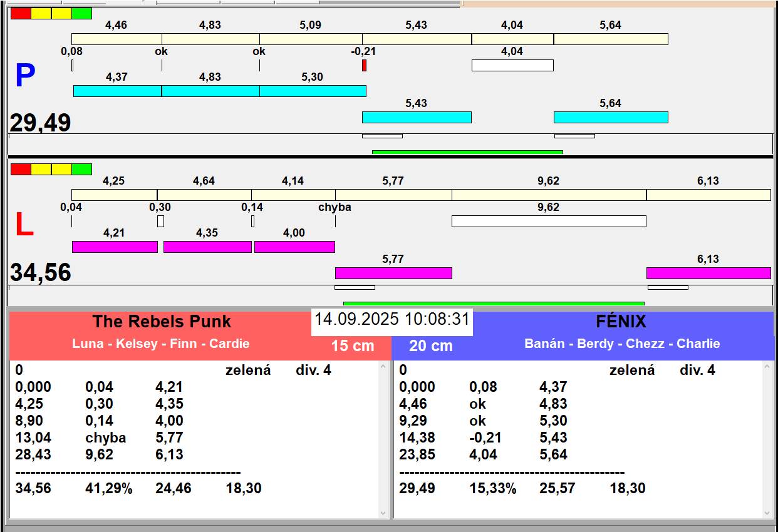The height and width of the screenshot is (532, 778).
Task: Click the cream 4,46 segment in lane P
Action: tap(117, 39)
